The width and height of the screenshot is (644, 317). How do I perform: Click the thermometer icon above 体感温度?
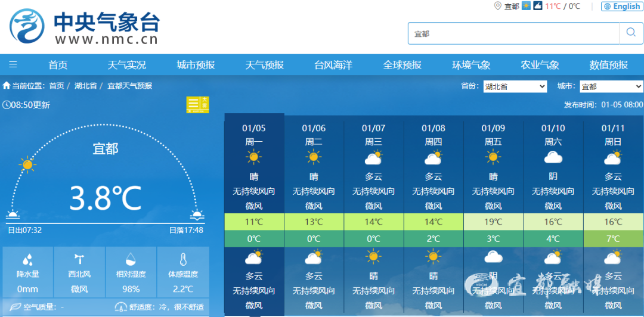[x=183, y=260]
